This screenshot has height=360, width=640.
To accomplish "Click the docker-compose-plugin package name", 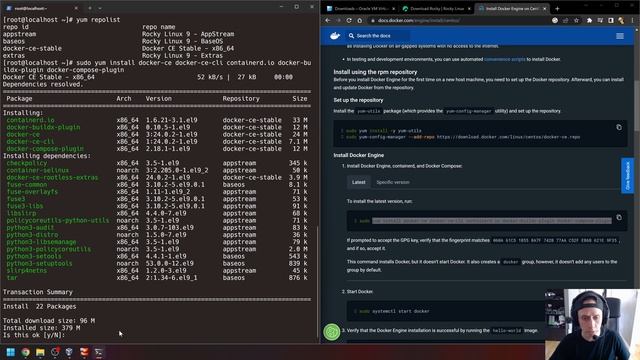I will [45, 149].
